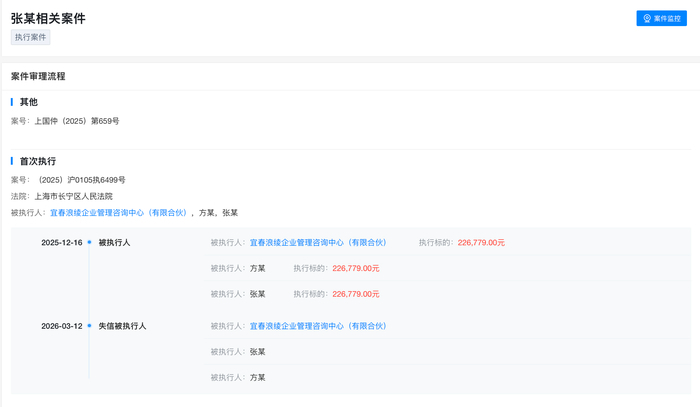The height and width of the screenshot is (407, 700).
Task: Click 方某 in the 失信被执行人 entry
Action: pyautogui.click(x=258, y=377)
